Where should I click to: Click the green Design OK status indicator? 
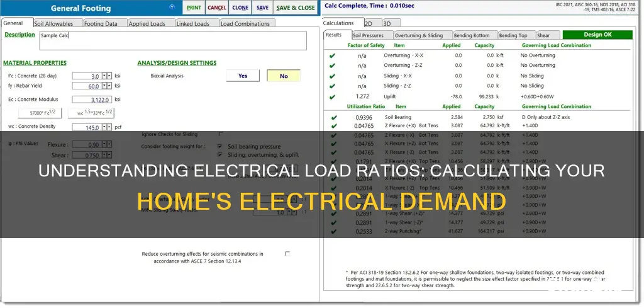coord(597,35)
